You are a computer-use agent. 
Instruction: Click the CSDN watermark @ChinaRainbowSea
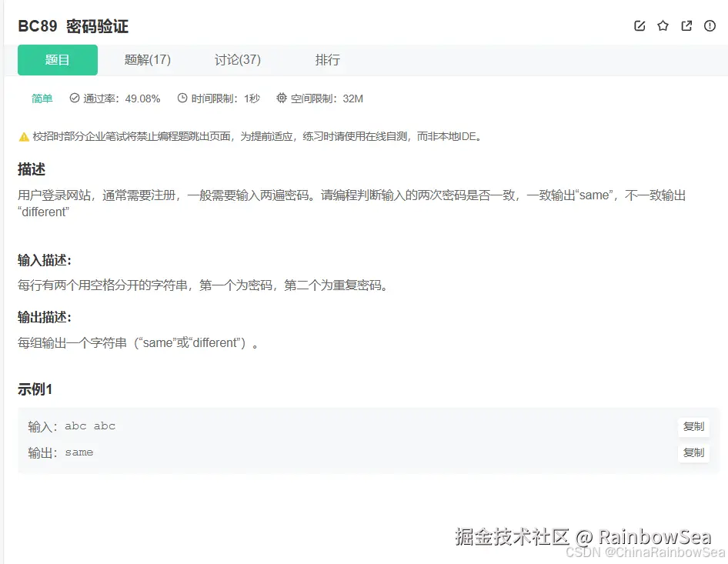click(646, 551)
